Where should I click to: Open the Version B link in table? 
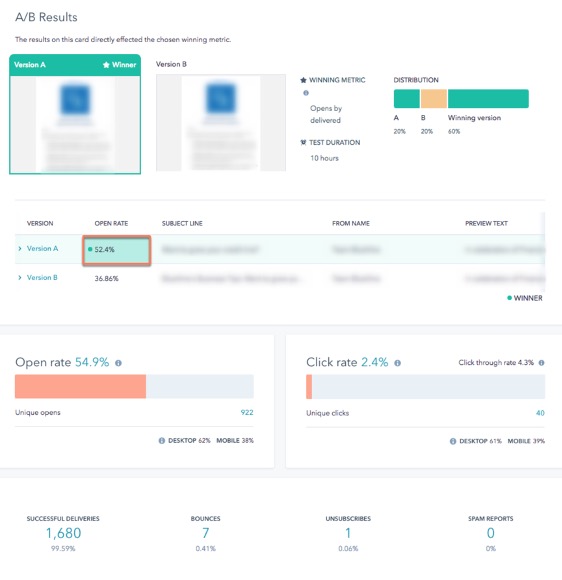tap(42, 277)
